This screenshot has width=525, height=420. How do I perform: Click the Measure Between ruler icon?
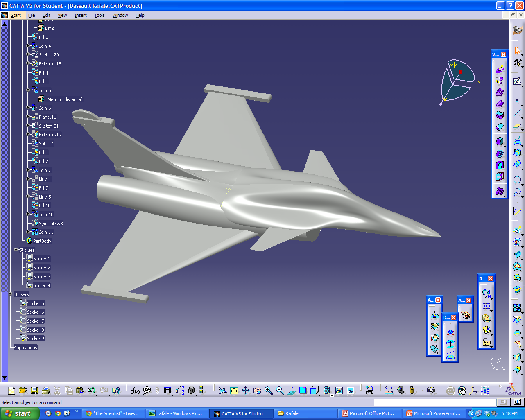(x=389, y=390)
